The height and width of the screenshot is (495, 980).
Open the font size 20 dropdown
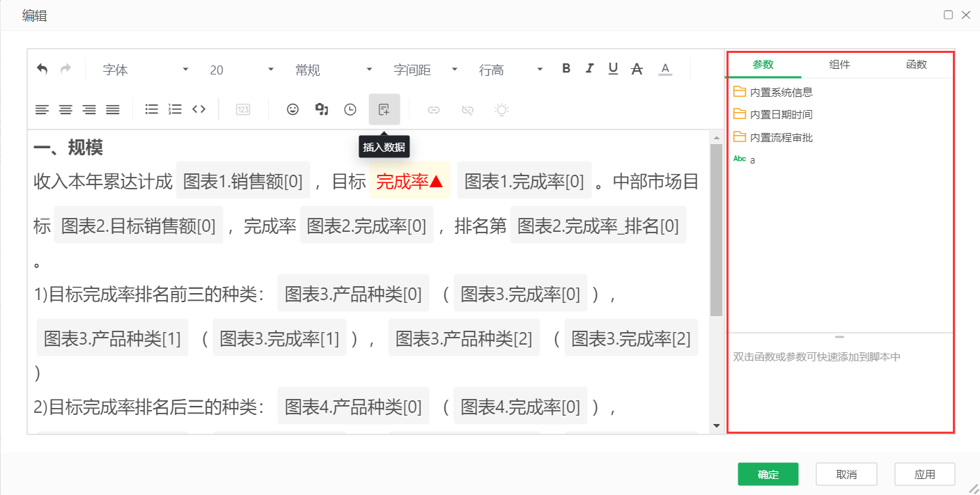[237, 69]
